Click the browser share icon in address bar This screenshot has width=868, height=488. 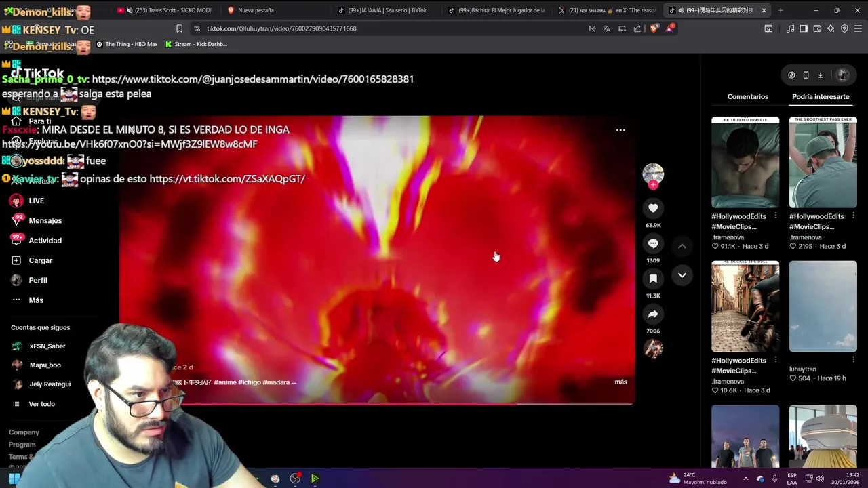point(637,28)
